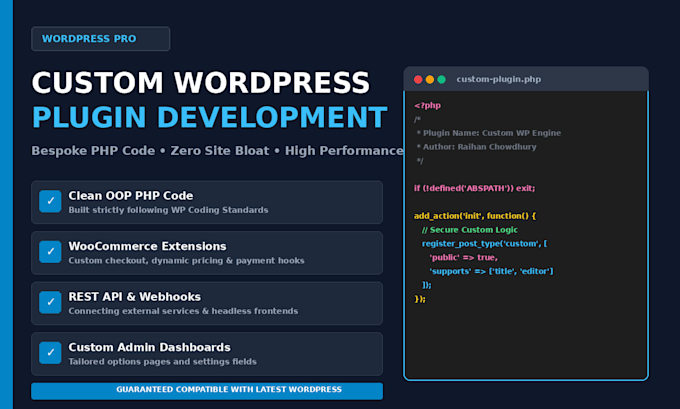Click 'Connecting external services & headless frontends'
Screen dimensions: 680x409
pos(183,311)
